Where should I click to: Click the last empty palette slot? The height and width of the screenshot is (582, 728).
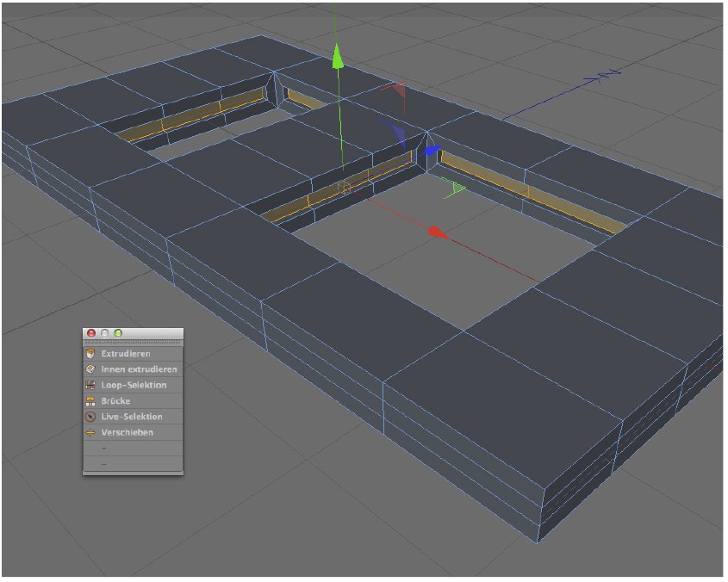pos(133,464)
